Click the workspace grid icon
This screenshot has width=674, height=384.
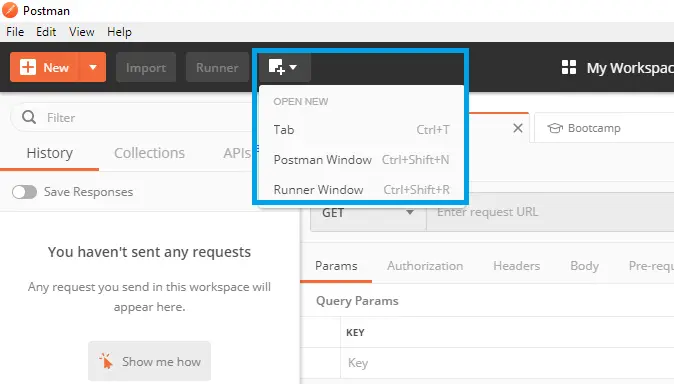(569, 67)
